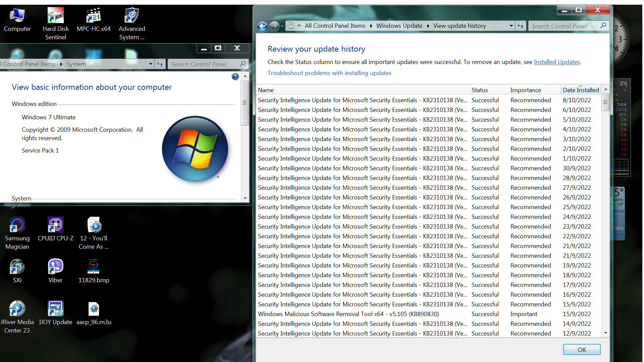The height and width of the screenshot is (362, 644).
Task: Sort update list by Importance column
Action: click(534, 90)
